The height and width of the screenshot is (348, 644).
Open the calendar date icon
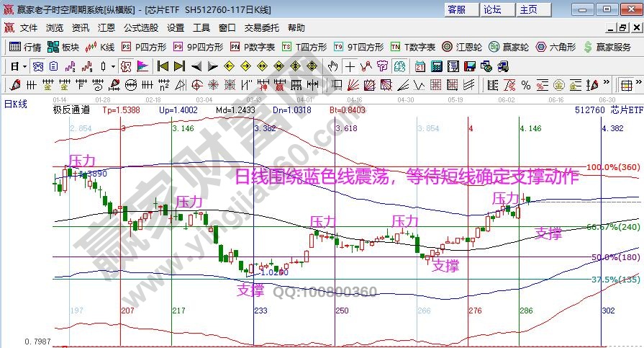(419, 66)
